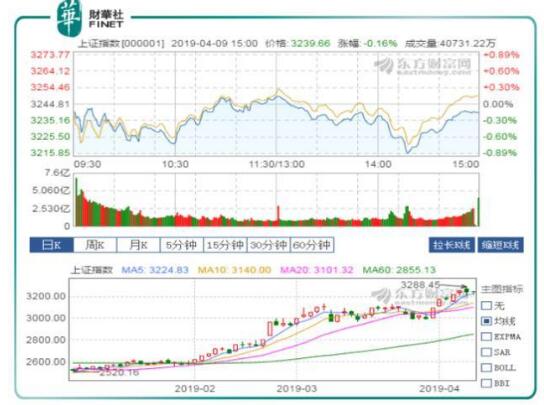This screenshot has height=405, width=544.
Task: Click the 3215.85 bottom price axis label
Action: [x=50, y=153]
